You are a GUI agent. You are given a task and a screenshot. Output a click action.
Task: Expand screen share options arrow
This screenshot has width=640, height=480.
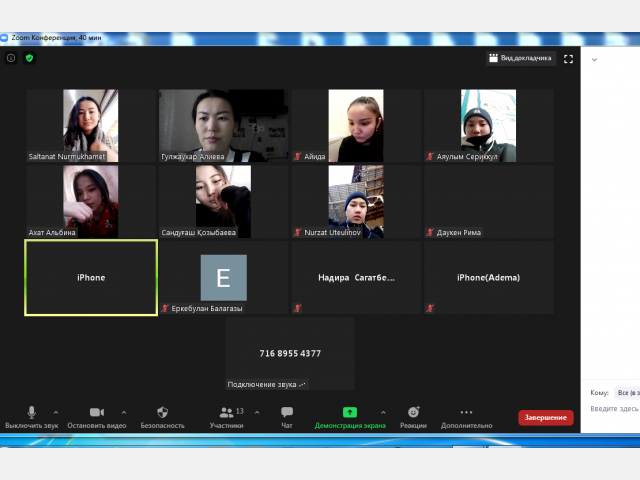pos(383,412)
